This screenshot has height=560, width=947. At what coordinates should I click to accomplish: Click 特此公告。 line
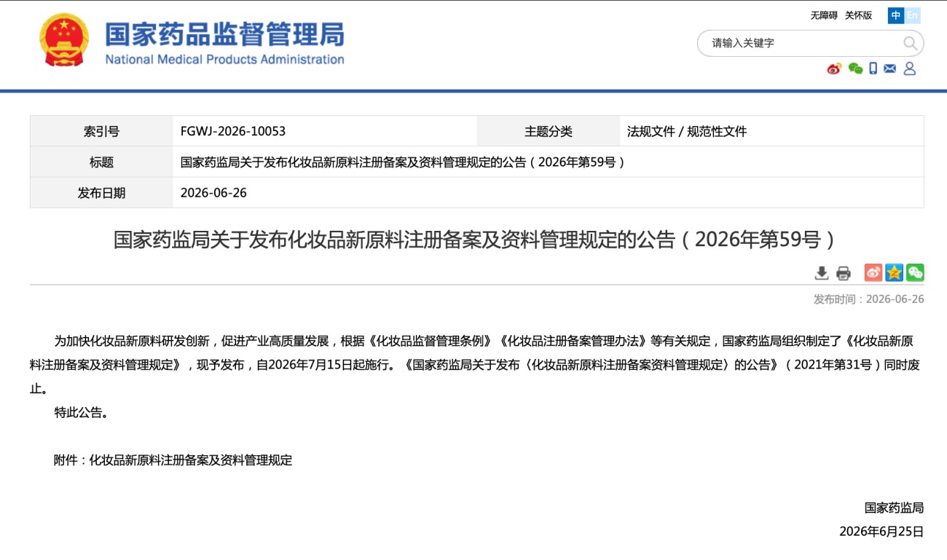point(83,413)
